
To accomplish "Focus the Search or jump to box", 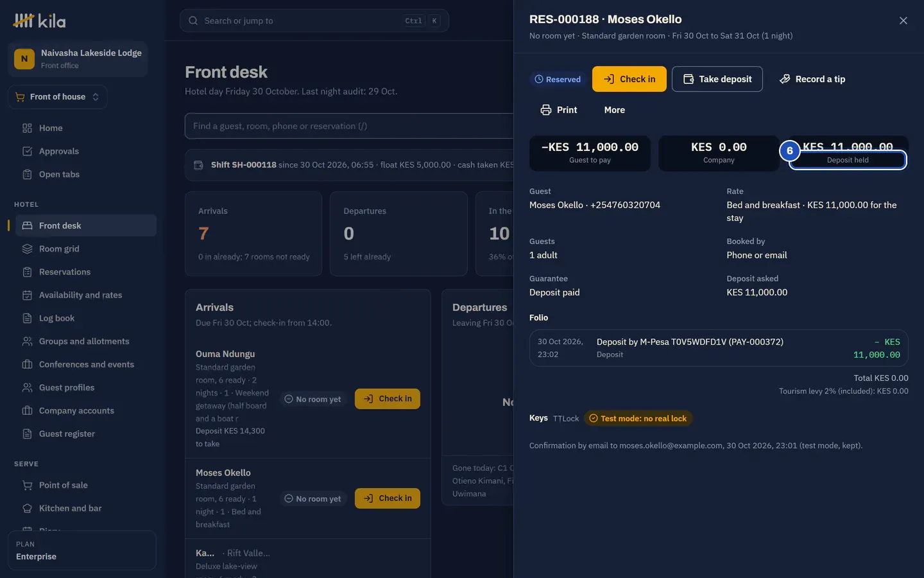I will (314, 21).
